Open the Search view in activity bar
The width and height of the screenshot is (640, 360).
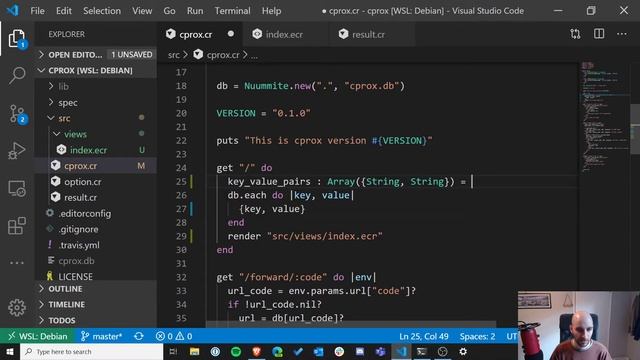[x=17, y=76]
